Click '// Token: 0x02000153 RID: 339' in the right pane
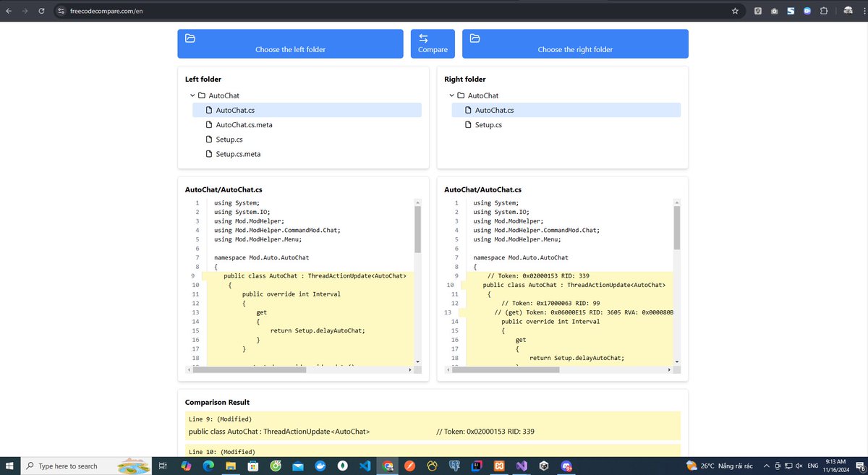Viewport: 868px width, 475px height. (538, 275)
